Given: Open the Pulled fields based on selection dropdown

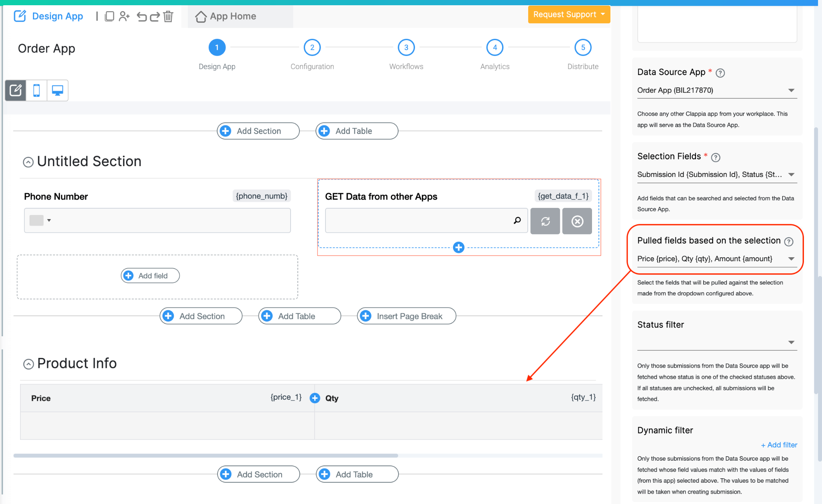Looking at the screenshot, I should [x=791, y=259].
